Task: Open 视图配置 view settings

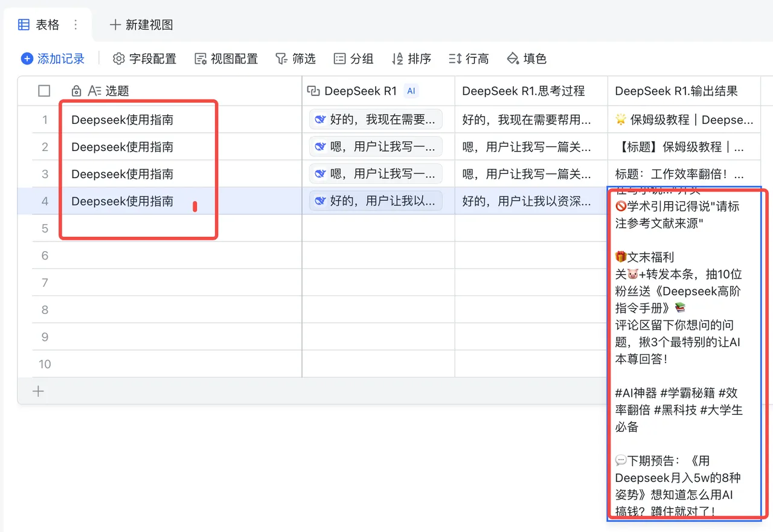Action: point(226,59)
